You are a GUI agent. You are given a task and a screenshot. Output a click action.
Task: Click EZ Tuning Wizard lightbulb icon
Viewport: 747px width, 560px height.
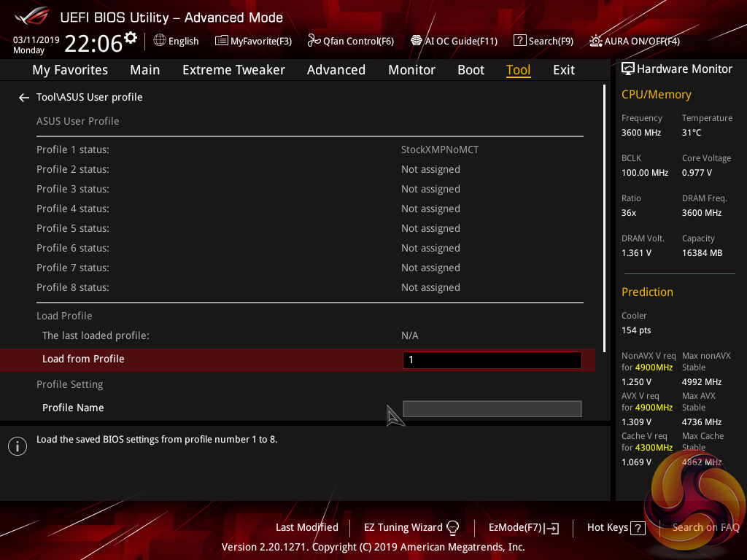tap(452, 527)
